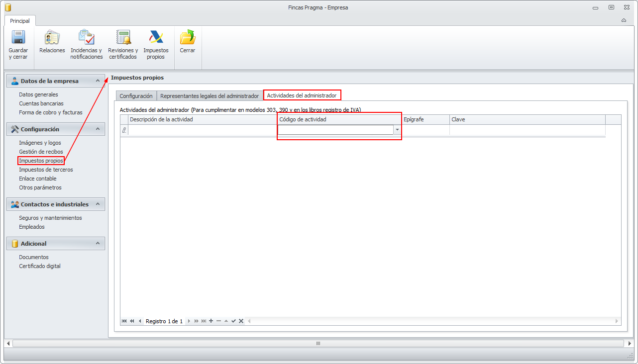Click the Contactos e industriales header
This screenshot has height=364, width=638.
click(56, 204)
